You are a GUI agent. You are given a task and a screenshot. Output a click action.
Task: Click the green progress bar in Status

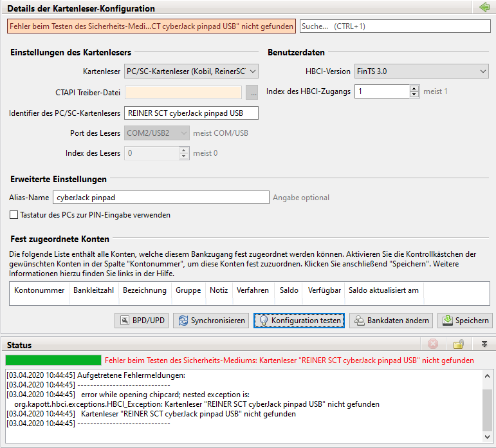[x=53, y=360]
